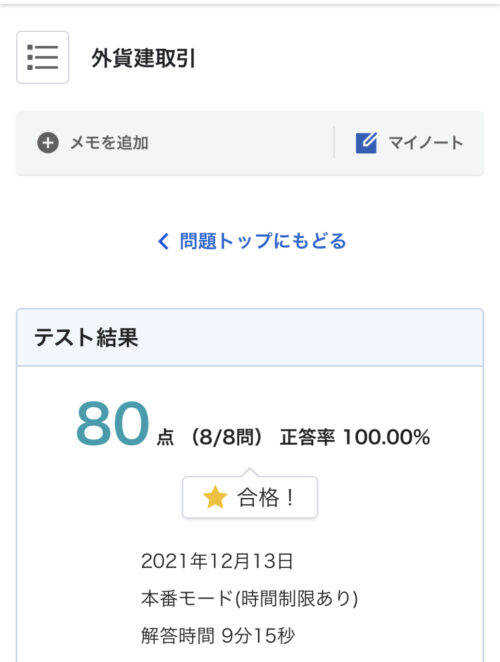Click the back chevron beside 問題トップにもどる
Image resolution: width=500 pixels, height=662 pixels.
tap(163, 241)
